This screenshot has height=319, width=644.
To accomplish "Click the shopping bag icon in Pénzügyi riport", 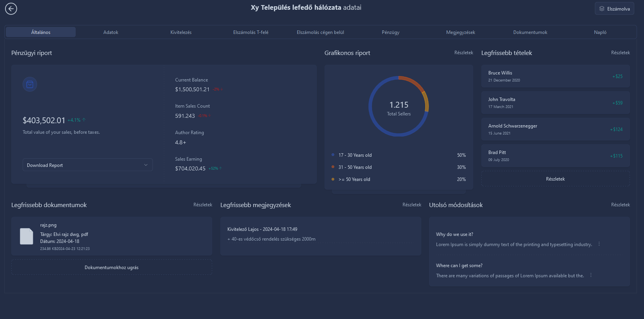I will point(30,84).
